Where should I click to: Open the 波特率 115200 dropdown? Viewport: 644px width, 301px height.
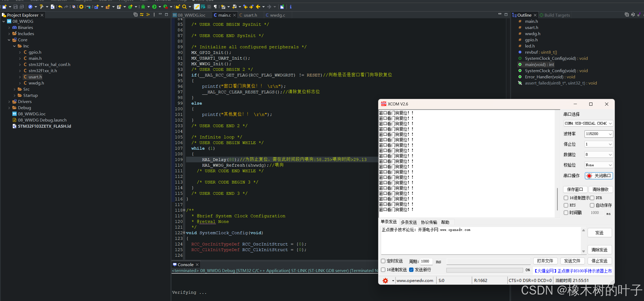coord(599,134)
